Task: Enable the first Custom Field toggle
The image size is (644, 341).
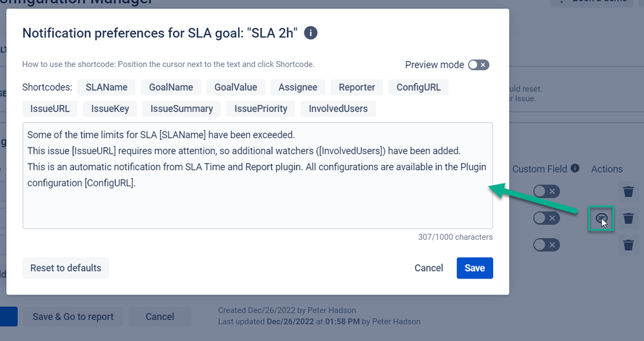Action: click(x=546, y=191)
